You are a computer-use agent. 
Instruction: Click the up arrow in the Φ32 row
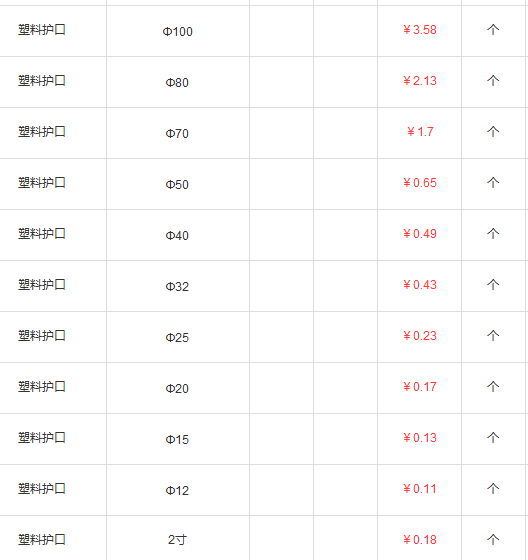[x=493, y=285]
